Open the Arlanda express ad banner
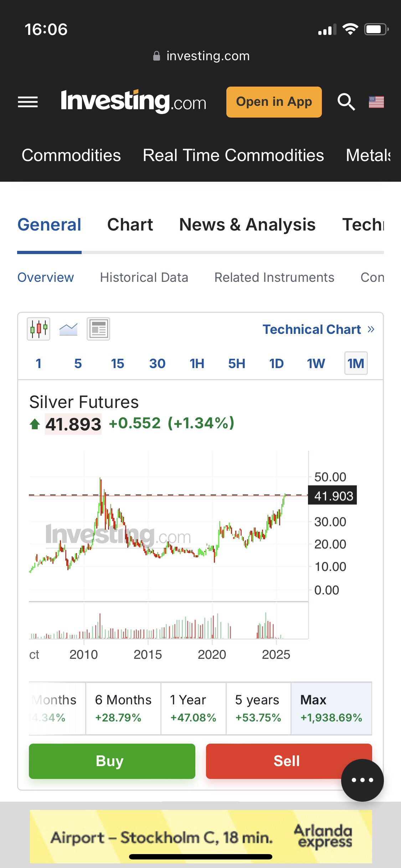Image resolution: width=401 pixels, height=868 pixels. (201, 836)
